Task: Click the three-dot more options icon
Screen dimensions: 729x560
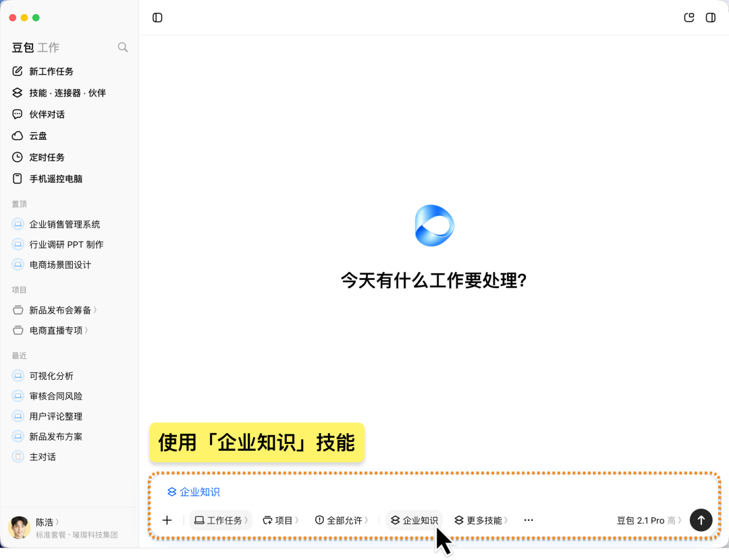Action: click(x=529, y=520)
